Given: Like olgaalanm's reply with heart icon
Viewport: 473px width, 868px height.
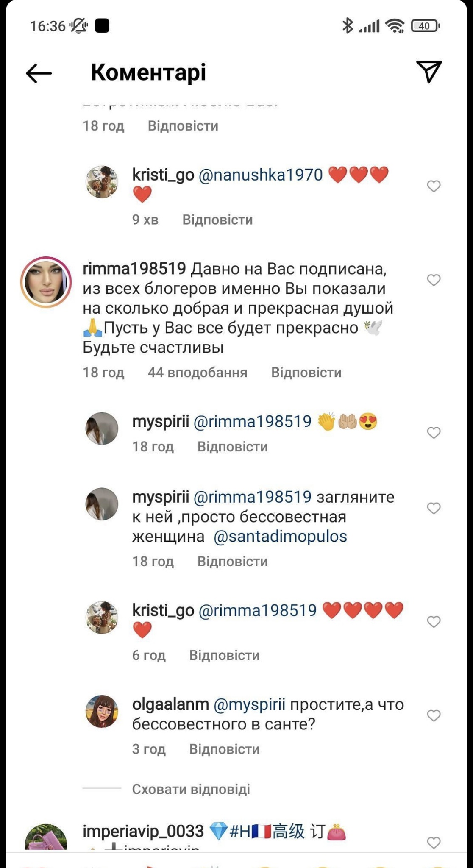Looking at the screenshot, I should point(434,716).
